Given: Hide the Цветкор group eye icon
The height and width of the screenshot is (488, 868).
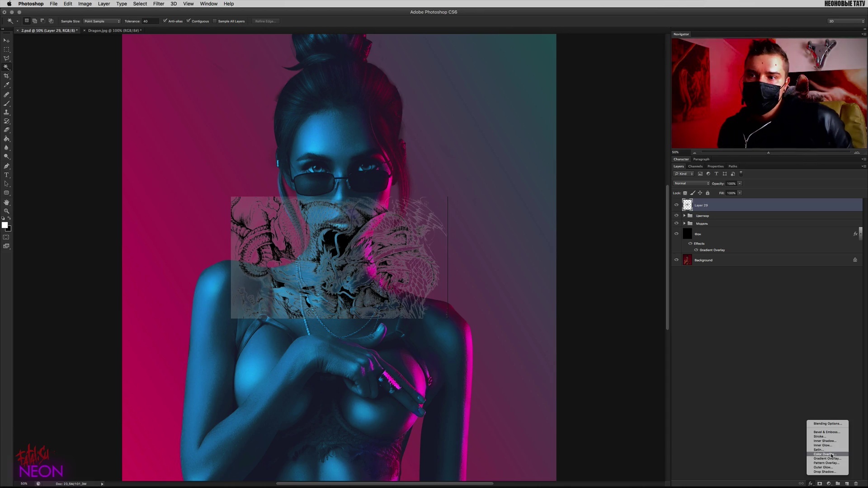Looking at the screenshot, I should click(x=676, y=216).
